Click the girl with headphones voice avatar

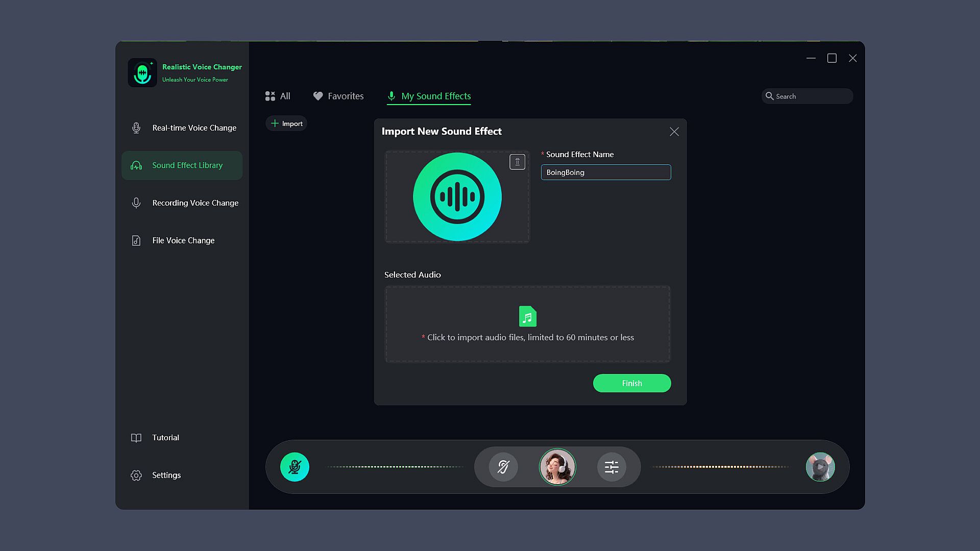(x=557, y=467)
